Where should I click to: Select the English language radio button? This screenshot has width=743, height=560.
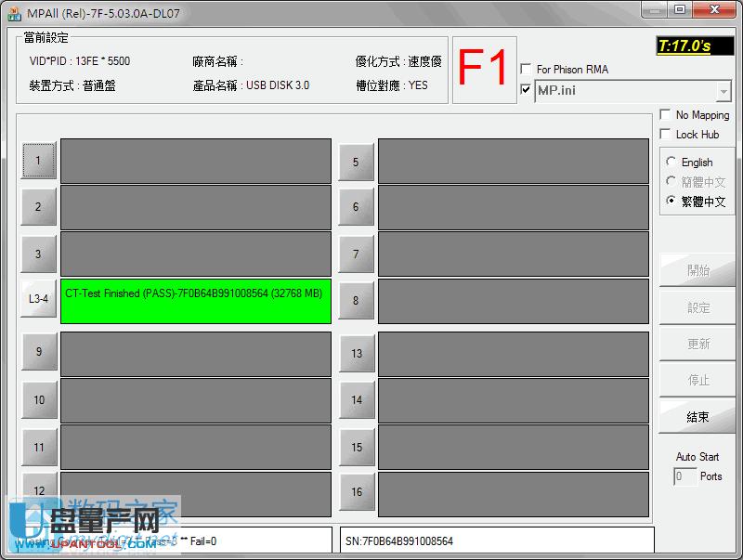(x=671, y=161)
